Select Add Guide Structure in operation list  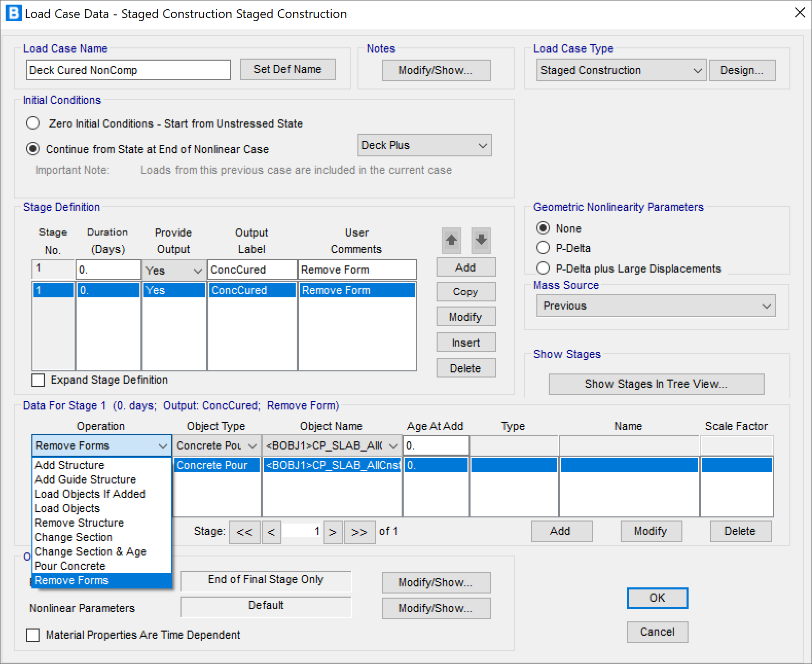[85, 479]
